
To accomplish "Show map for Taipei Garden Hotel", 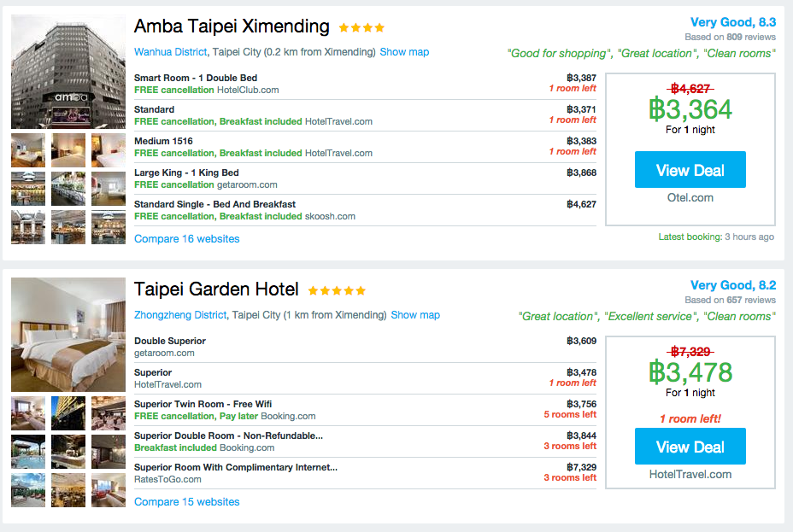I will 415,315.
